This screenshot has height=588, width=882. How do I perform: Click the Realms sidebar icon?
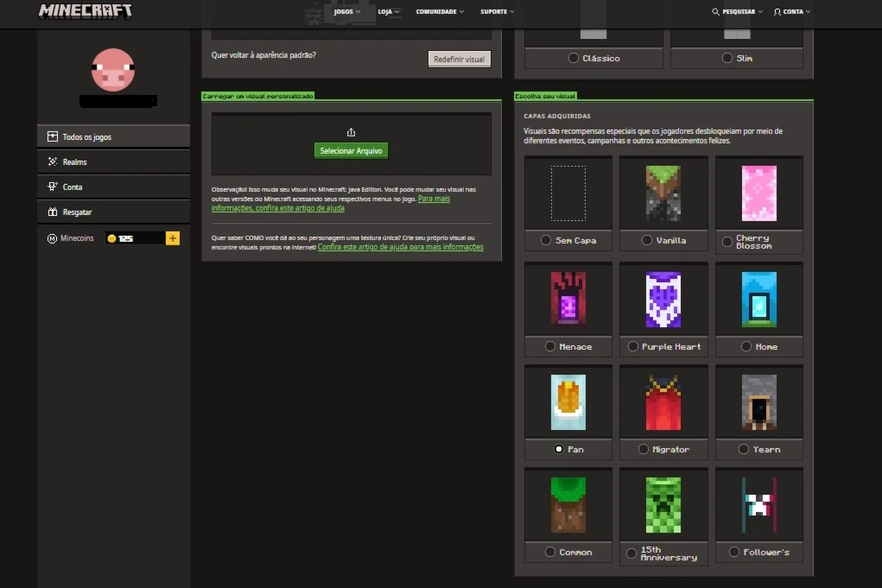coord(53,162)
